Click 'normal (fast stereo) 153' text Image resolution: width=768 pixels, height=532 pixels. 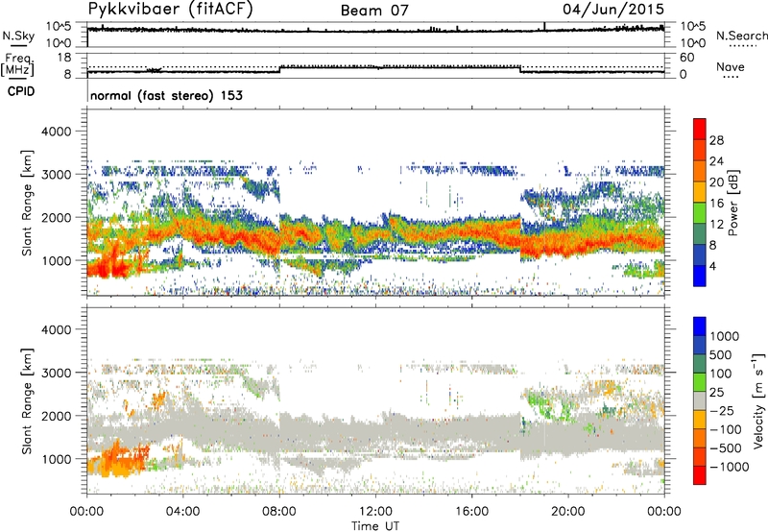point(166,95)
